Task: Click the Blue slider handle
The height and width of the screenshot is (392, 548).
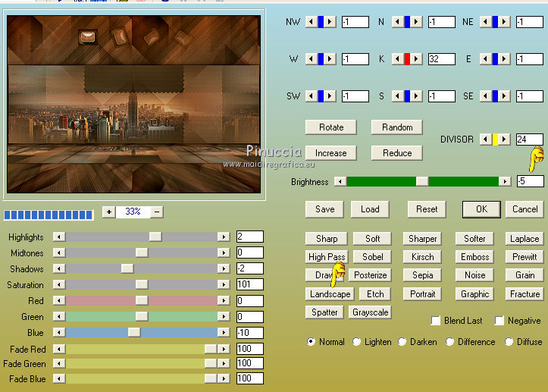Action: (x=134, y=332)
